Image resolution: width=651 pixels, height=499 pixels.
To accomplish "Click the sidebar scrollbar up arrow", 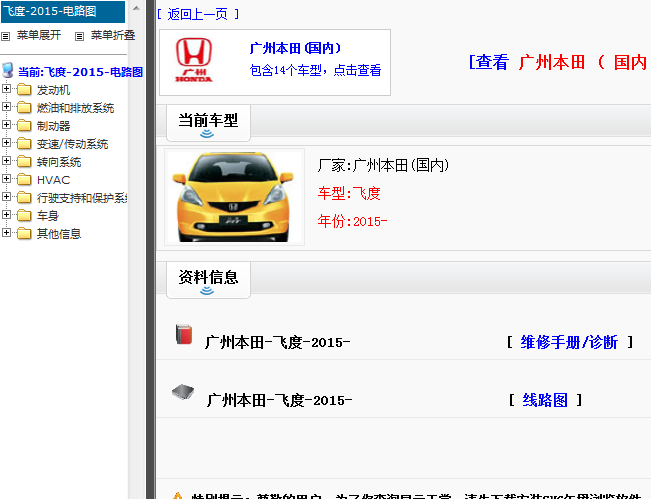I will (136, 8).
